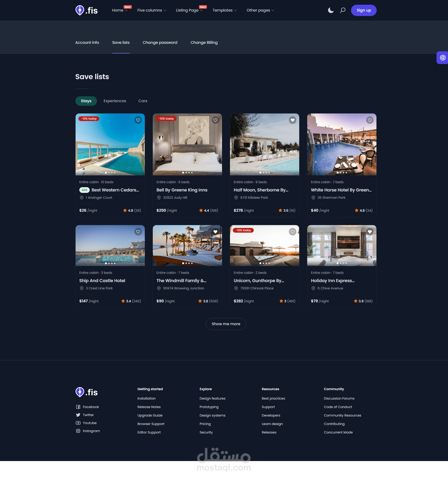Select first carousel dot on Windmill Family photo

(183, 263)
